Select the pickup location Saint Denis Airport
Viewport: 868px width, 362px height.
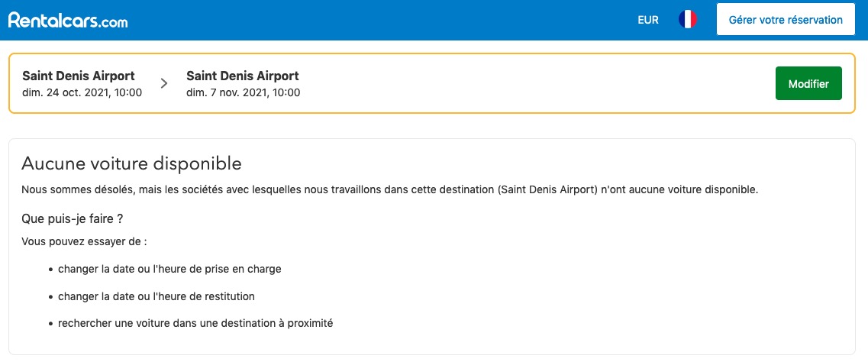[x=79, y=76]
